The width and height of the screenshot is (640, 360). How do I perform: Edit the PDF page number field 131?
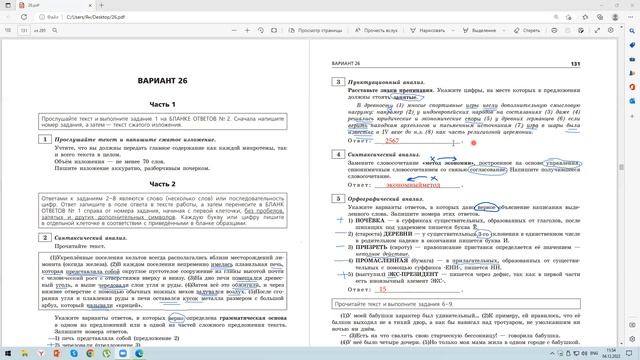coord(24,30)
